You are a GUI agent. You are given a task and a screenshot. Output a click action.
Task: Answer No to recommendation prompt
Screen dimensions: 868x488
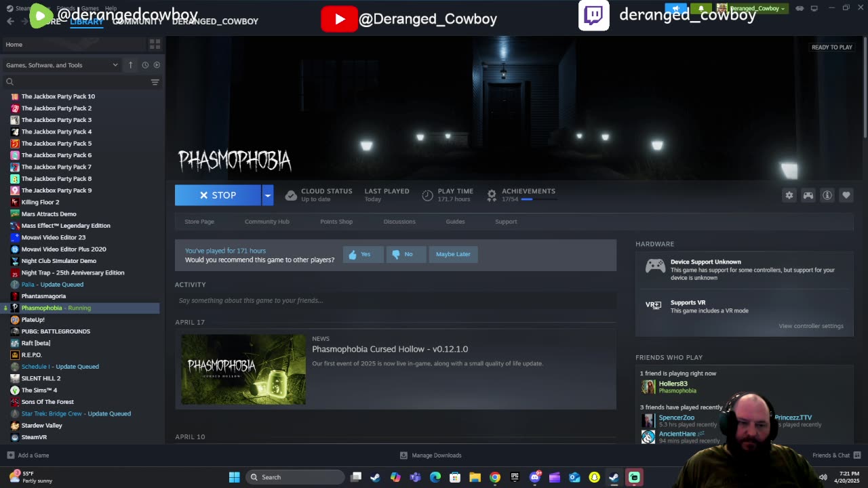point(406,254)
